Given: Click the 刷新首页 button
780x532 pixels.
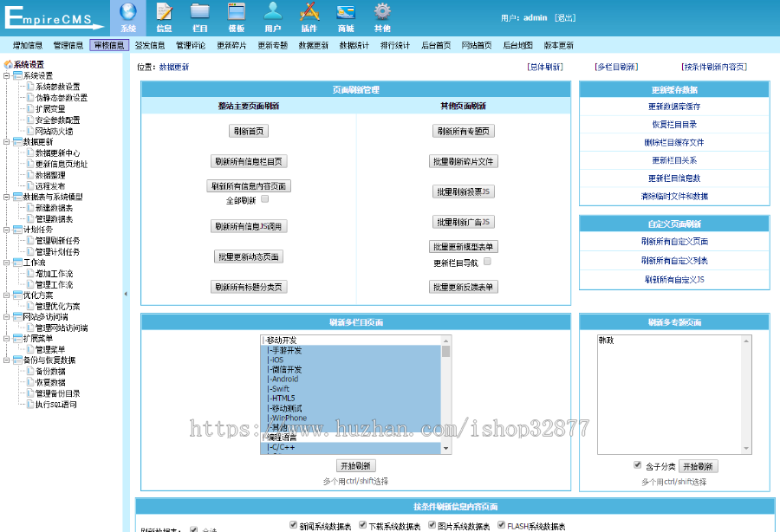Looking at the screenshot, I should click(x=249, y=131).
